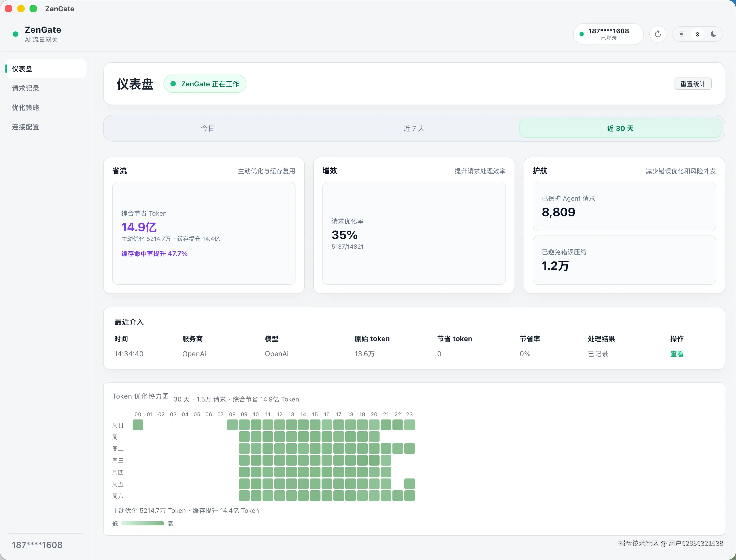
Task: Click the 已记录 处理结果 cell
Action: click(598, 354)
